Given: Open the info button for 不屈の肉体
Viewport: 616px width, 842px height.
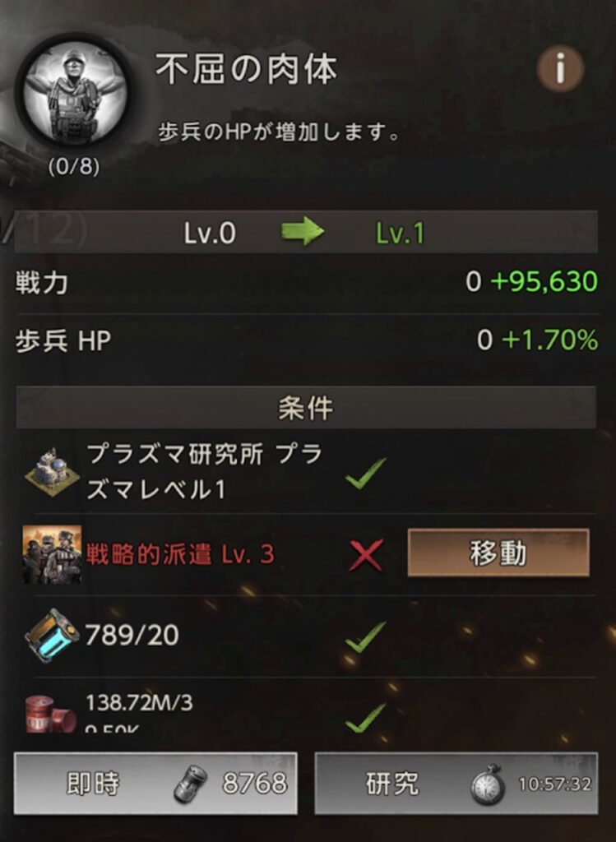Looking at the screenshot, I should click(x=560, y=69).
